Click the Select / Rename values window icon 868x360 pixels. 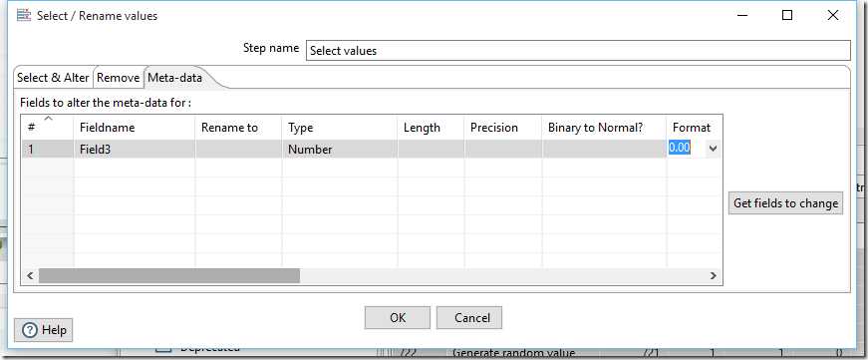[x=24, y=16]
